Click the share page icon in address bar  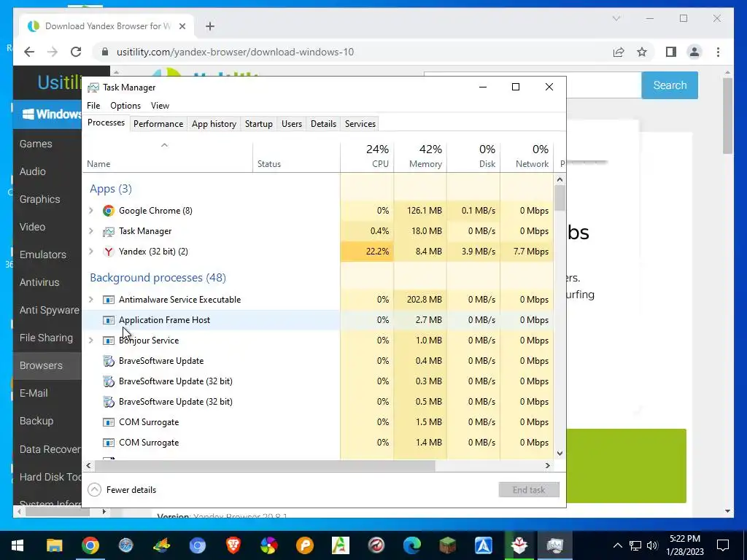click(x=619, y=52)
